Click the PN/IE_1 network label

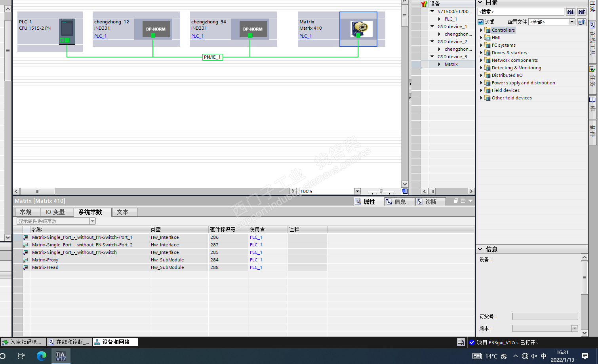(212, 57)
